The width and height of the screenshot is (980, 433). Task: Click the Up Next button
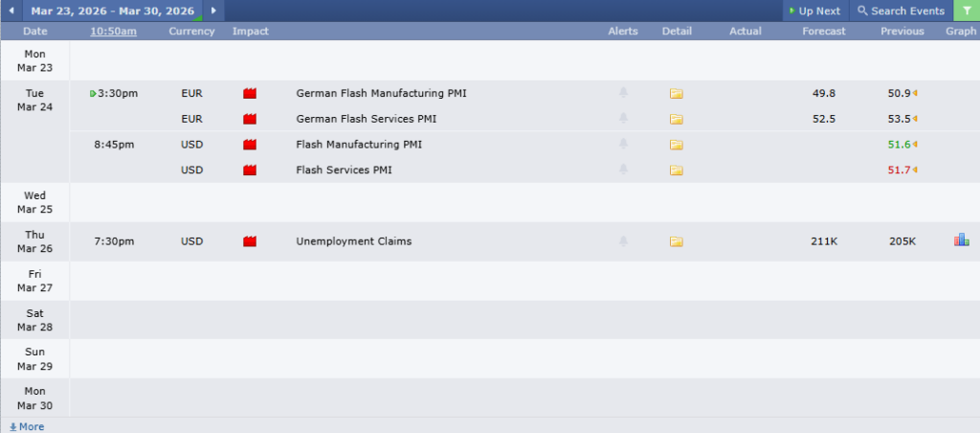tap(813, 11)
